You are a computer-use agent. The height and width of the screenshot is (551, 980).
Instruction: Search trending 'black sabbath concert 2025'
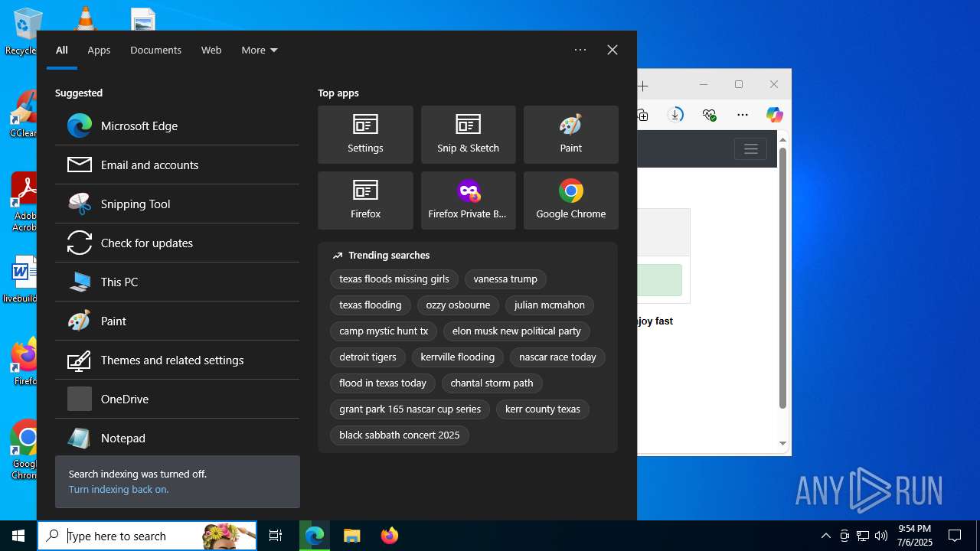click(x=400, y=435)
